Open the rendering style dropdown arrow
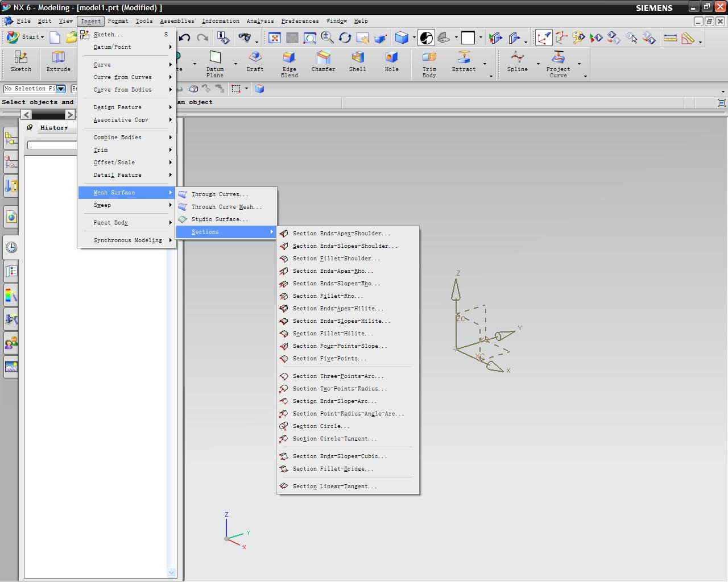This screenshot has width=728, height=582. point(414,38)
